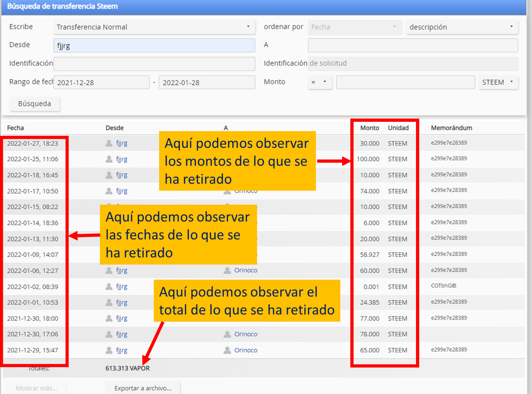Open the Orinoco link in the 2022-01-06 row
This screenshot has height=394, width=532.
pos(246,270)
